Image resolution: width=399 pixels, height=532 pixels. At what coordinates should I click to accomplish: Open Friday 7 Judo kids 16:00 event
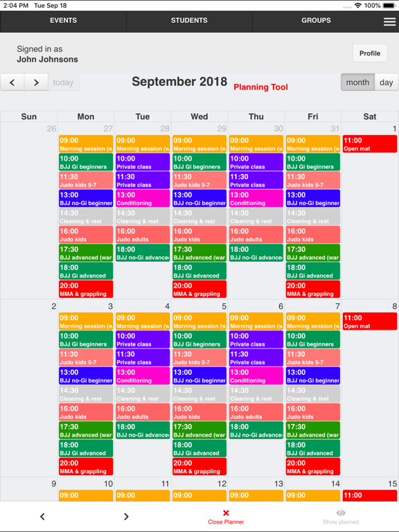313,412
